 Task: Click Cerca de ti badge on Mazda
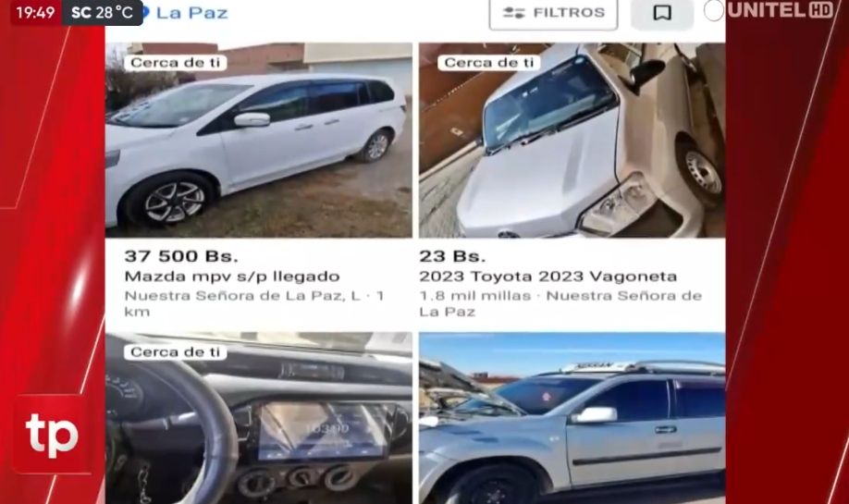[x=176, y=63]
